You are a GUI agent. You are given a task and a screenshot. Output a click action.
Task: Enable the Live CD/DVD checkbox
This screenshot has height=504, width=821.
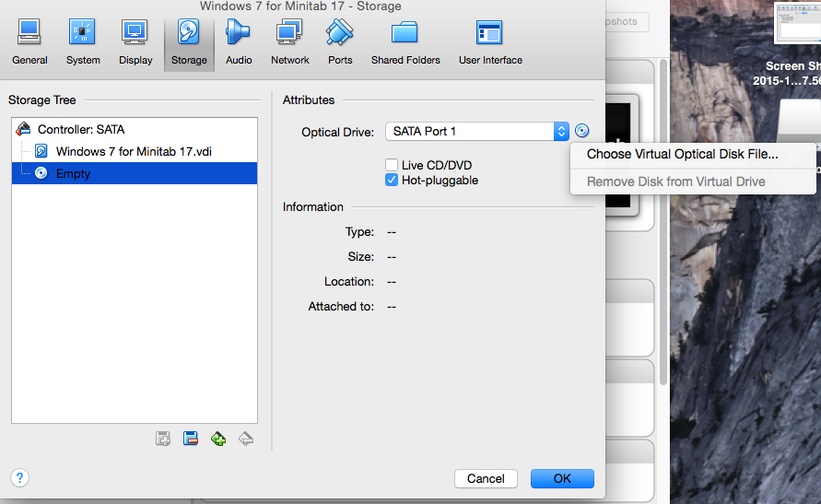[392, 165]
